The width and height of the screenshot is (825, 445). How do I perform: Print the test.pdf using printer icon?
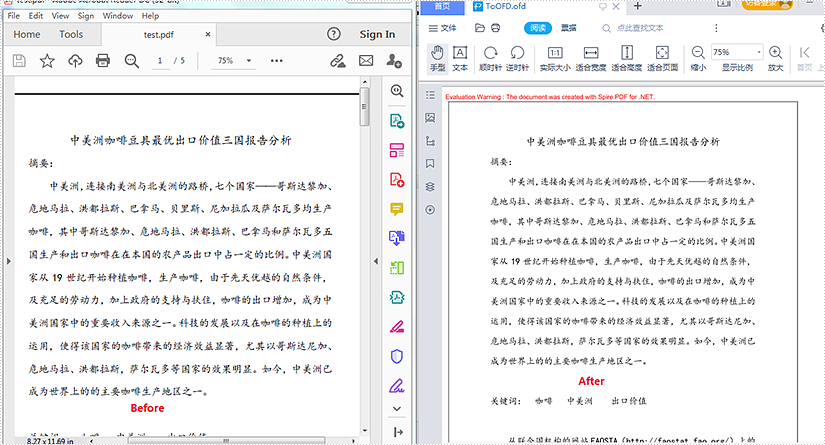point(103,60)
